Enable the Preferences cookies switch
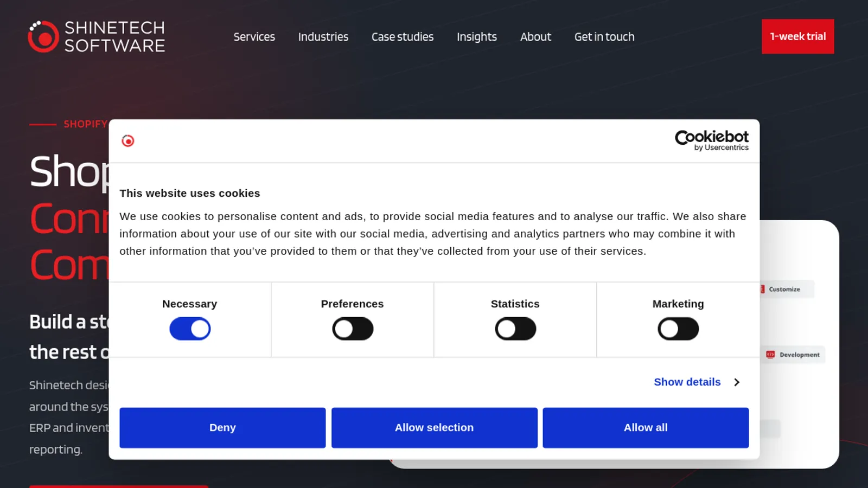Viewport: 868px width, 488px height. coord(353,329)
